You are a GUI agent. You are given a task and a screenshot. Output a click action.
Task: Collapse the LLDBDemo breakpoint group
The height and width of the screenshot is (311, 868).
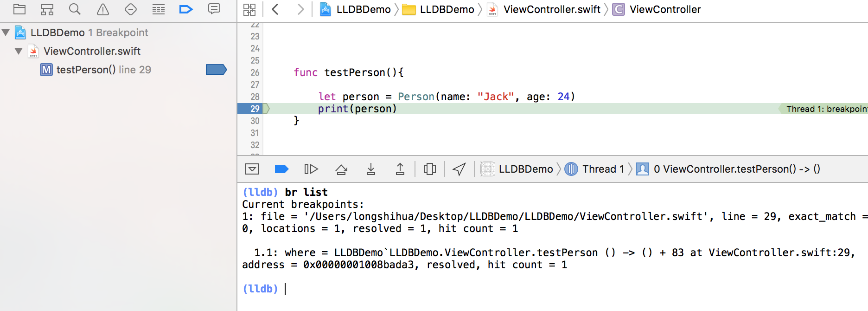(6, 32)
